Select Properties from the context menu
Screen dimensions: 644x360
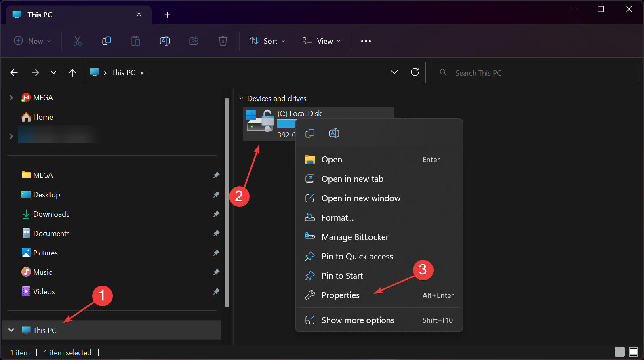(341, 295)
